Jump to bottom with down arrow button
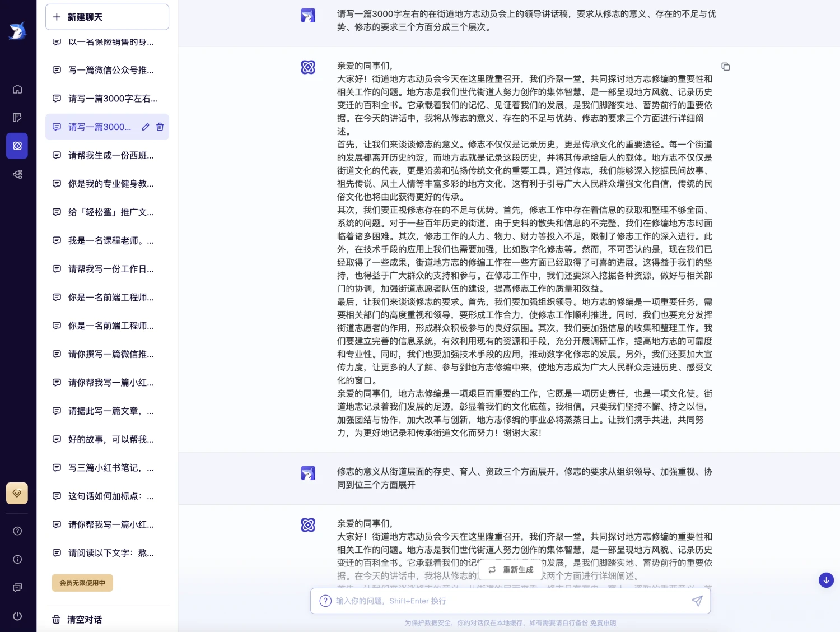Viewport: 840px width, 632px height. click(826, 580)
